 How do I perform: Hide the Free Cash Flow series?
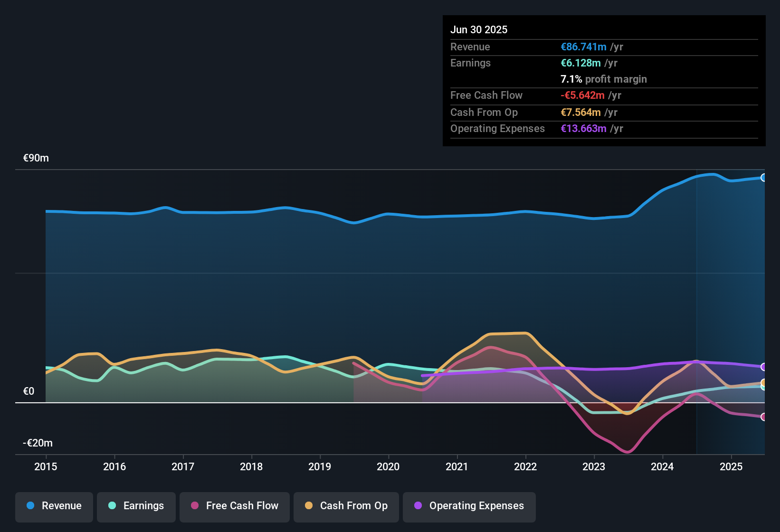(x=234, y=507)
